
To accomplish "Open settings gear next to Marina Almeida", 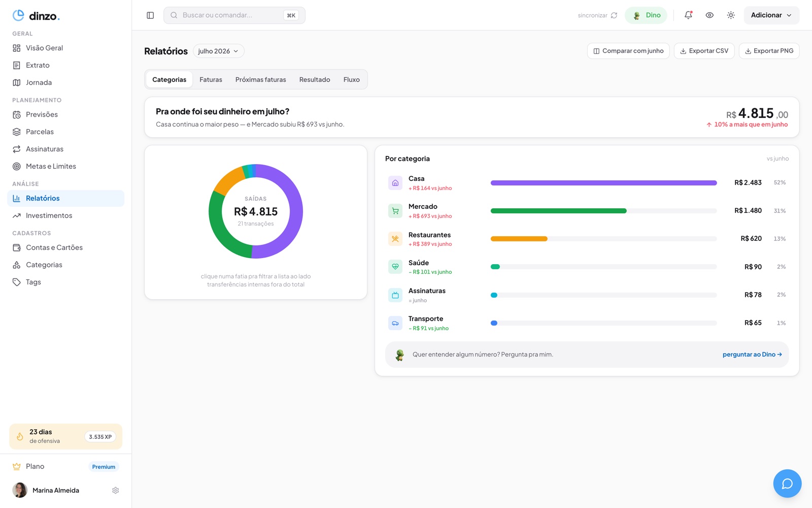I will tap(116, 490).
